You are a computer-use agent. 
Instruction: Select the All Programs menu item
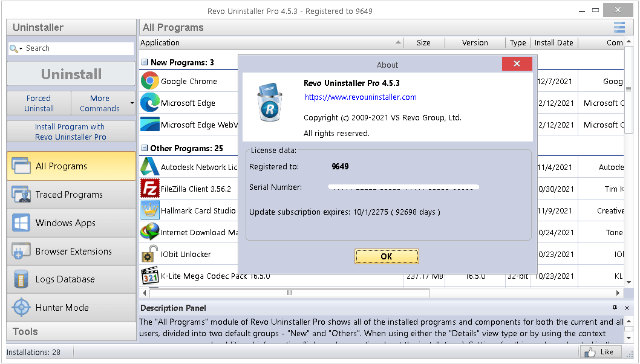coord(71,166)
